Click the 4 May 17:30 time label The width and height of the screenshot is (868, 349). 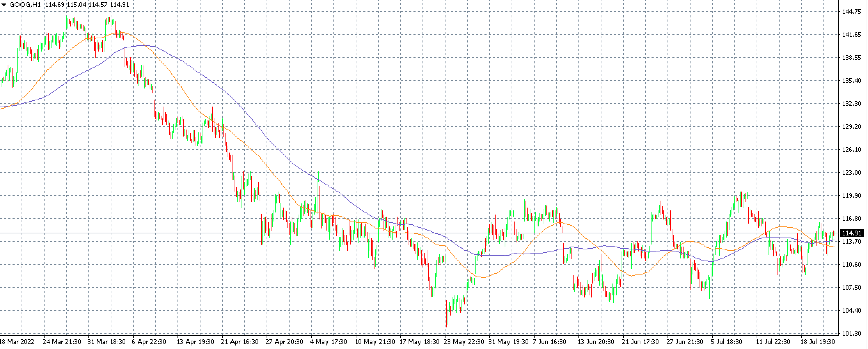tap(329, 342)
